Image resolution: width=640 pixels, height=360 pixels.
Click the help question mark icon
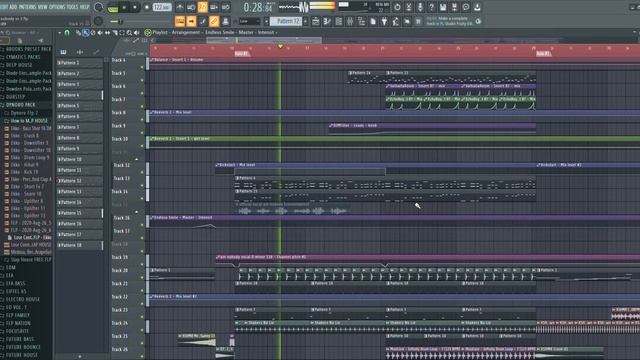pyautogui.click(x=431, y=7)
